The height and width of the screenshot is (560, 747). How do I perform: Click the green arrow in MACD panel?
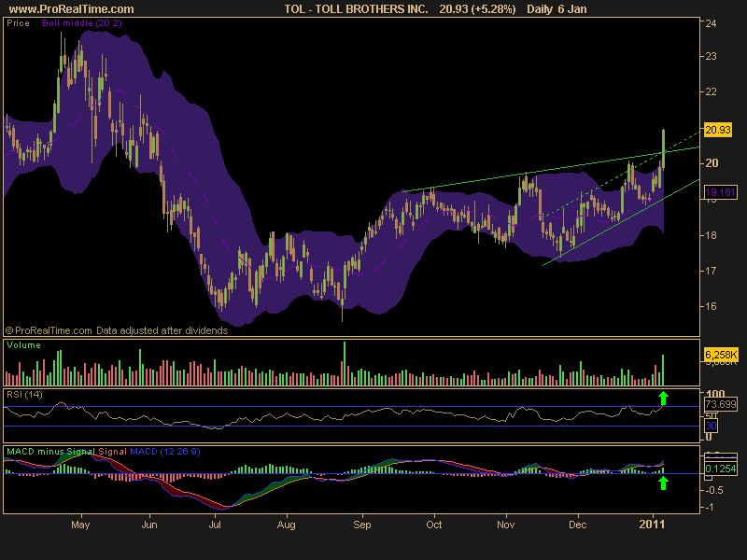663,483
